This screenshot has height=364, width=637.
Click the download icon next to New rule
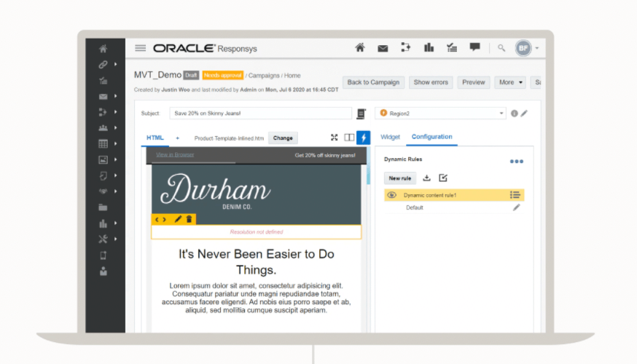tap(426, 178)
